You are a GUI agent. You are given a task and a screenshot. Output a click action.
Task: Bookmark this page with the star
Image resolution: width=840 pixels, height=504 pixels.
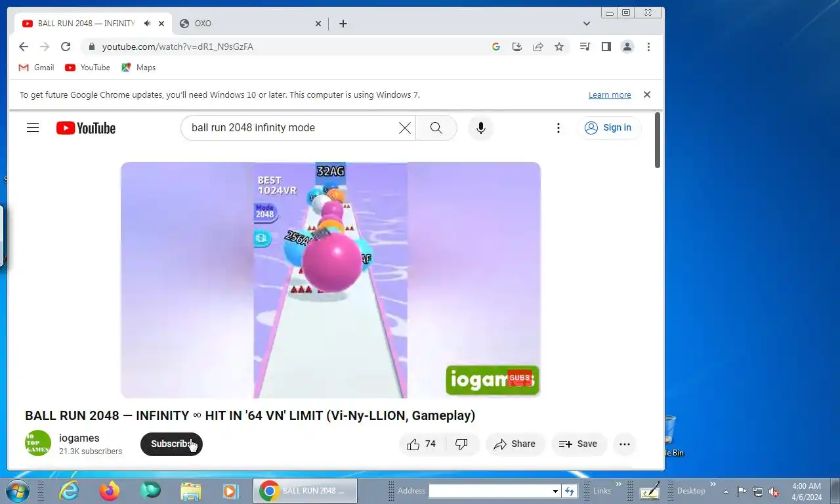559,47
